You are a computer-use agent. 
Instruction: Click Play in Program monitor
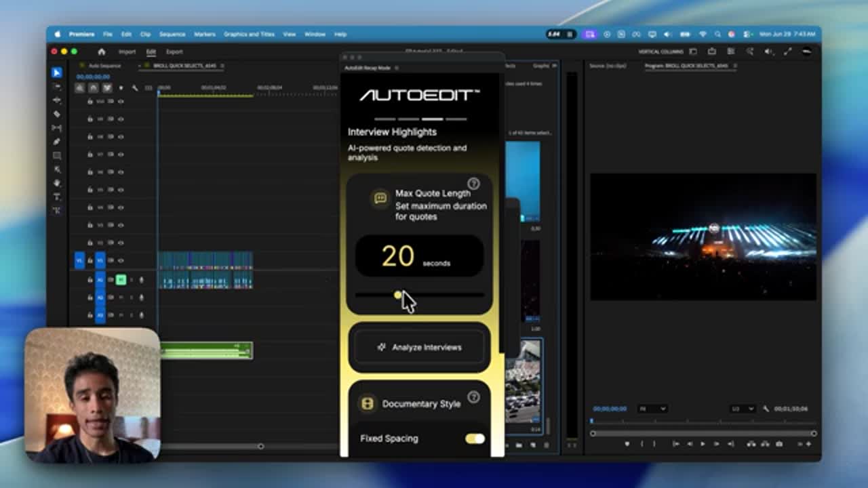click(x=703, y=444)
